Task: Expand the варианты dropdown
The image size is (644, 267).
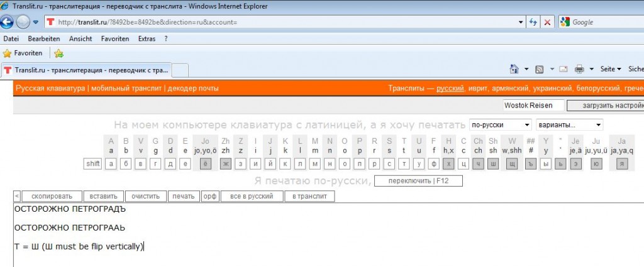Action: point(569,124)
